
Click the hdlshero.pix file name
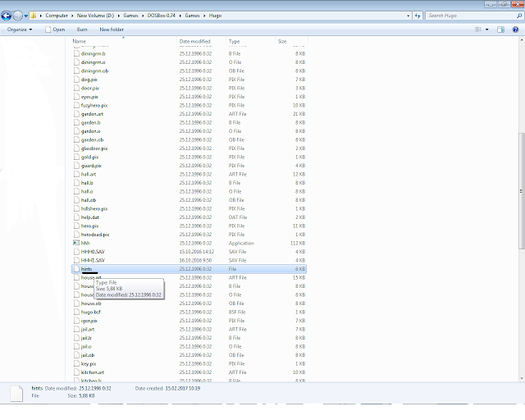94,208
